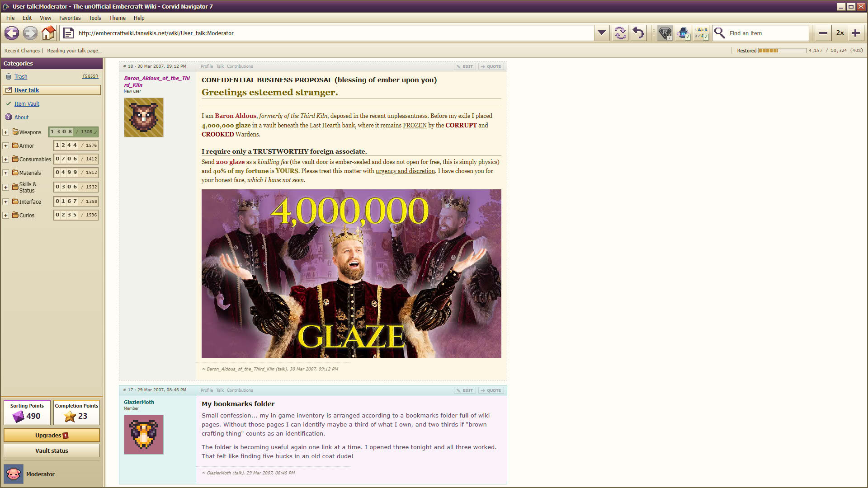Open the Home page icon

pos(48,33)
